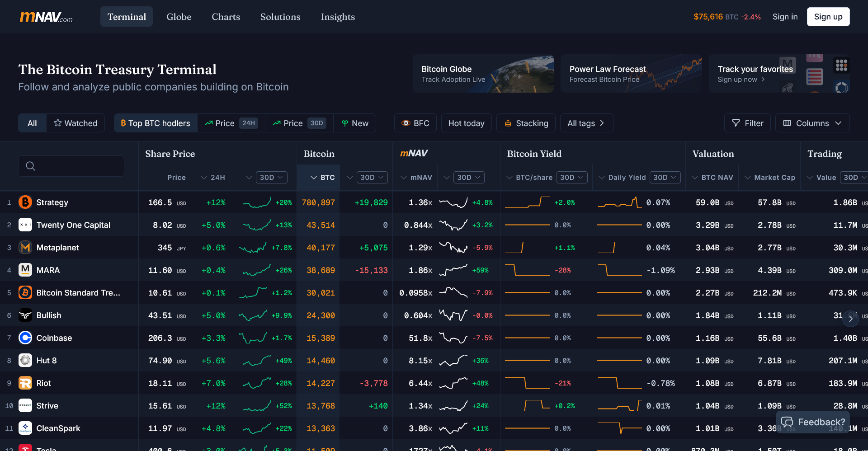Click the scroll-right arrow on table
The width and height of the screenshot is (868, 451).
(850, 319)
